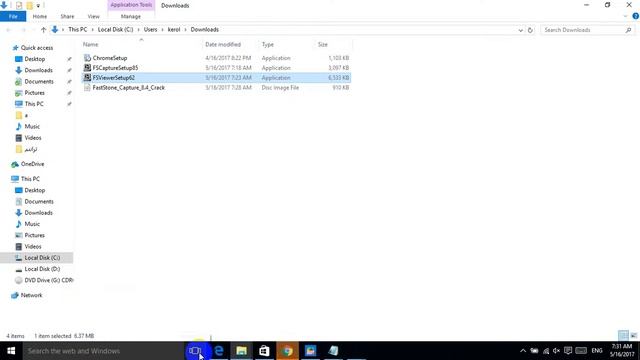Open Task View from taskbar
The width and height of the screenshot is (640, 360).
tap(195, 351)
